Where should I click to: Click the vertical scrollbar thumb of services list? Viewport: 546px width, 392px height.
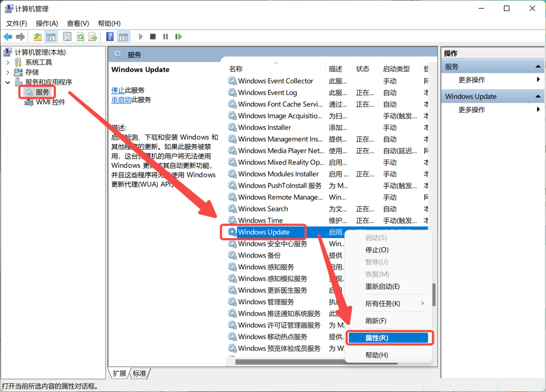[x=434, y=294]
